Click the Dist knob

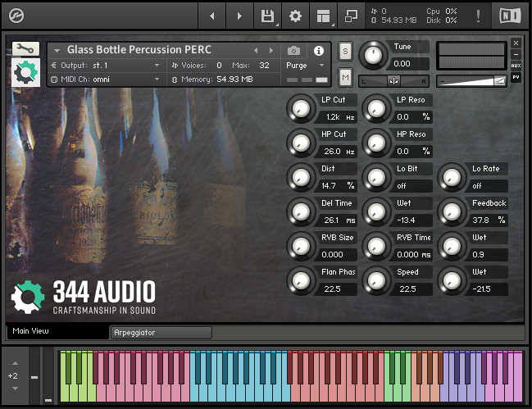click(301, 177)
